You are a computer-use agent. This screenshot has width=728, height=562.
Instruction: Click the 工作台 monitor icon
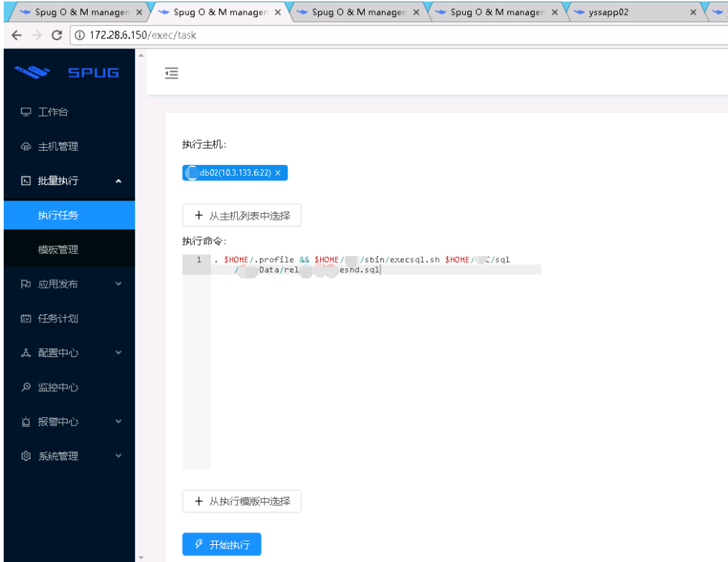point(26,112)
